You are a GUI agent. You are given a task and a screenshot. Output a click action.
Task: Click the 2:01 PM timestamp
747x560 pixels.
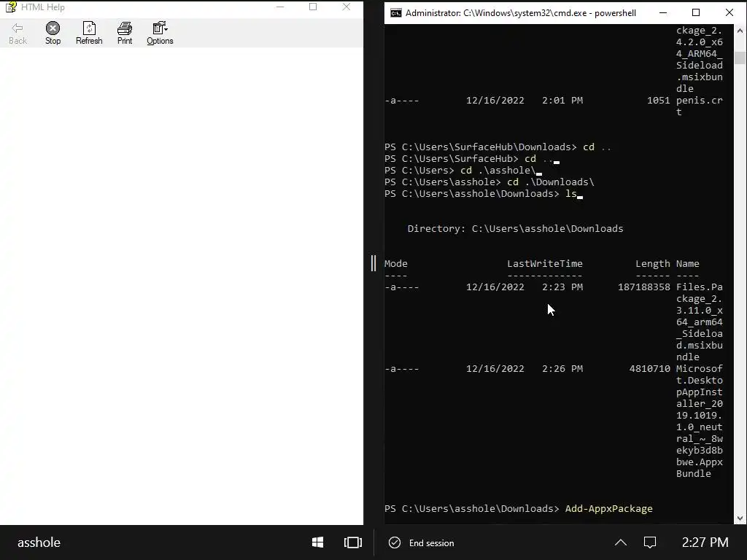562,101
